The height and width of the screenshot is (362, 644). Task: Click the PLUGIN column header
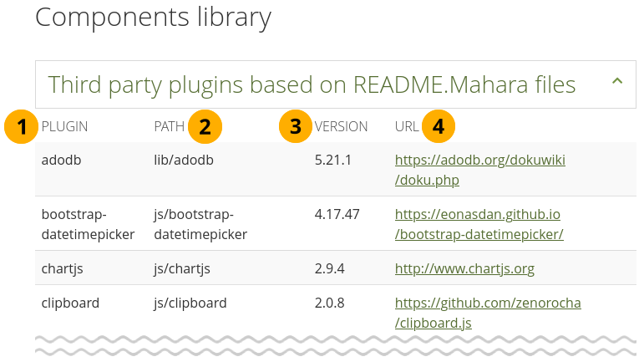click(65, 127)
